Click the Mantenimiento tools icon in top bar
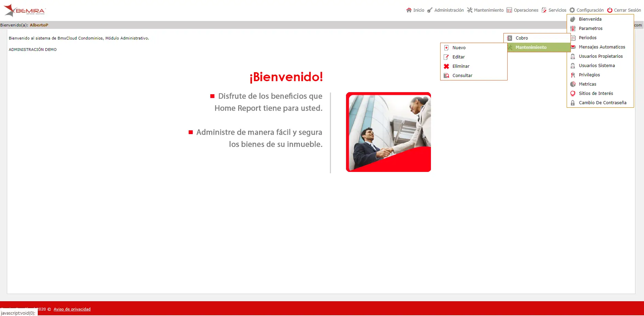 (x=470, y=10)
